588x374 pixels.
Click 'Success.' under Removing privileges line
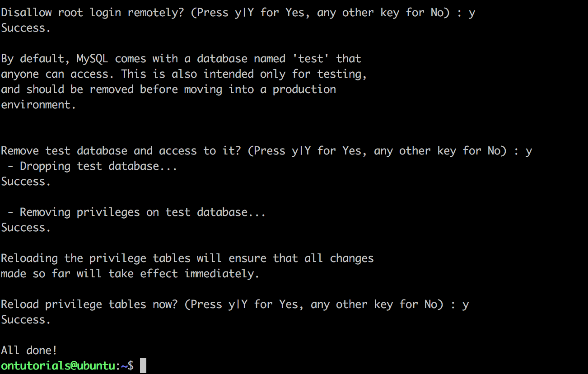(26, 228)
